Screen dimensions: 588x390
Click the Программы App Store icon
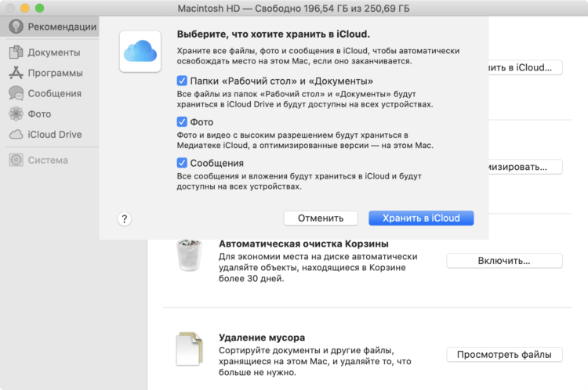(x=16, y=73)
